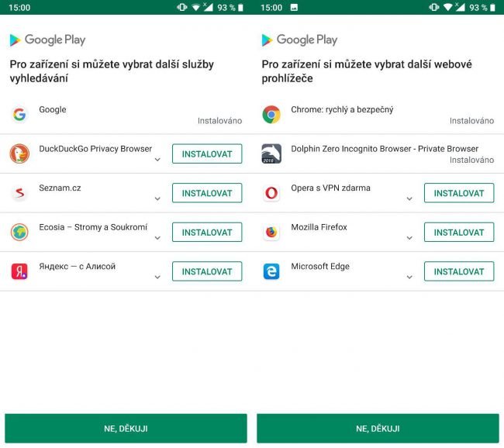504x448 pixels.
Task: Select Chrome: rychlý a bezpečný title
Action: (342, 109)
